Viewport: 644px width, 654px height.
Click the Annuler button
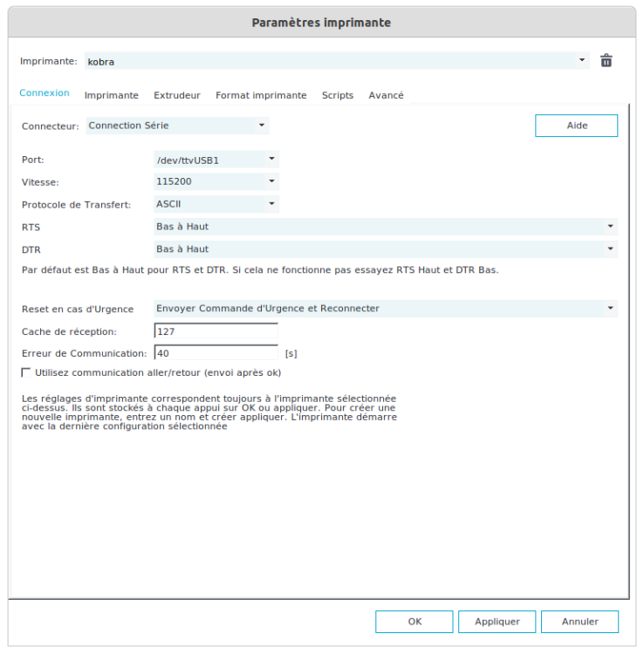tap(579, 622)
